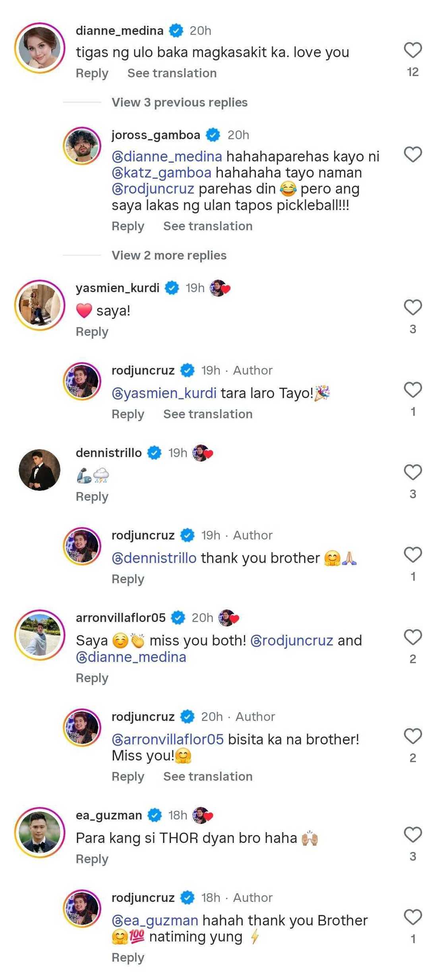Tap the heart on yasmien_kurdi's comment
Viewport: 445px width, 980px height.
413,307
